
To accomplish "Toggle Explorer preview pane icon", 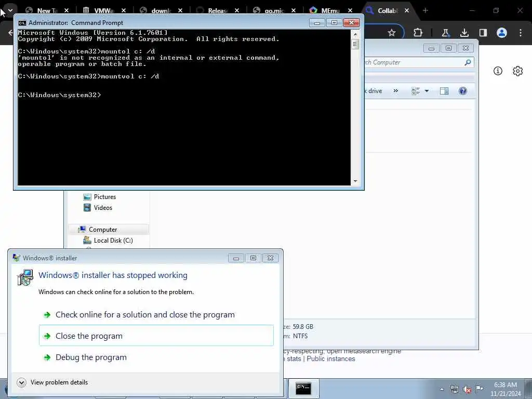I will pos(444,90).
